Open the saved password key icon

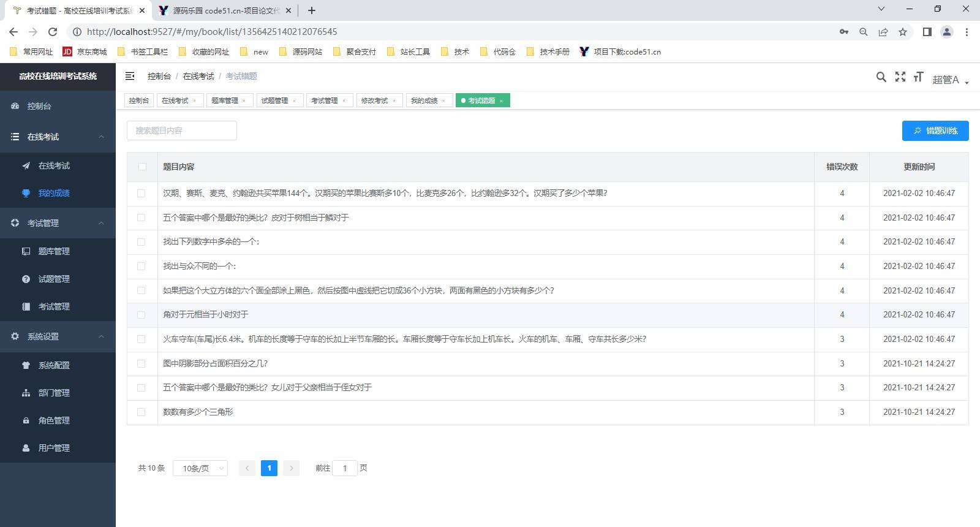[x=844, y=32]
